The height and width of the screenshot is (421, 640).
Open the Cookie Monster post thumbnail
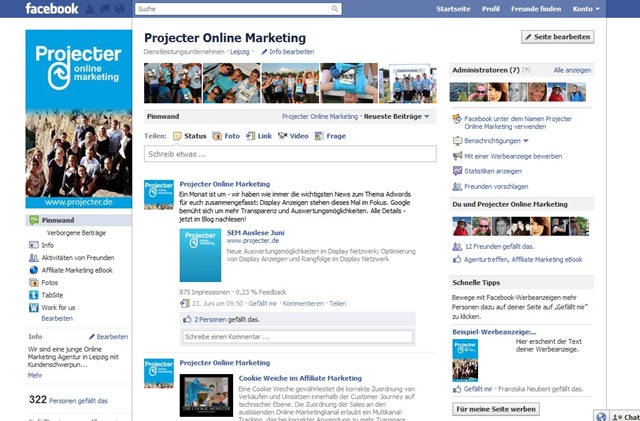(206, 395)
